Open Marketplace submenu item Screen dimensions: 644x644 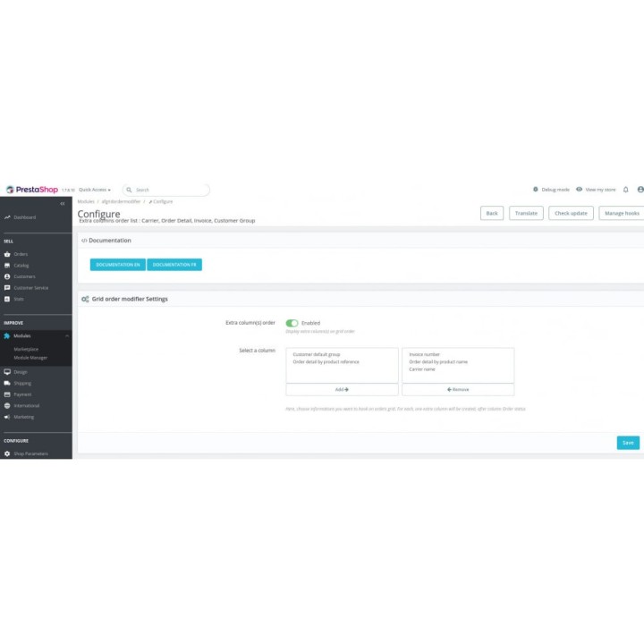tap(26, 349)
